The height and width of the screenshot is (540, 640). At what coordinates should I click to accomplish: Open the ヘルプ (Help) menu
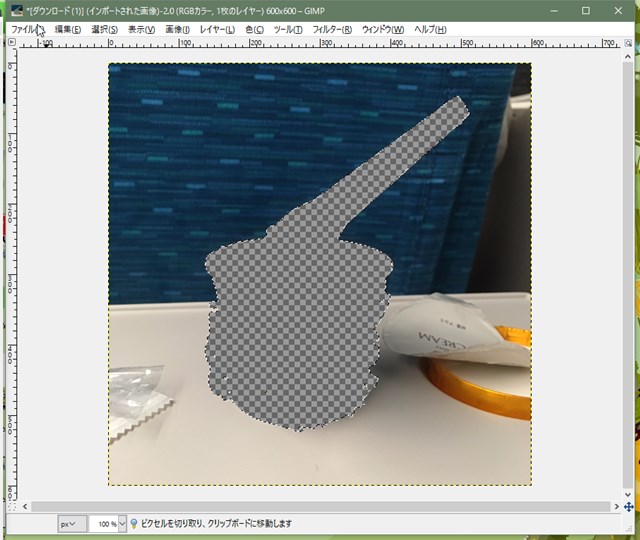pos(430,30)
